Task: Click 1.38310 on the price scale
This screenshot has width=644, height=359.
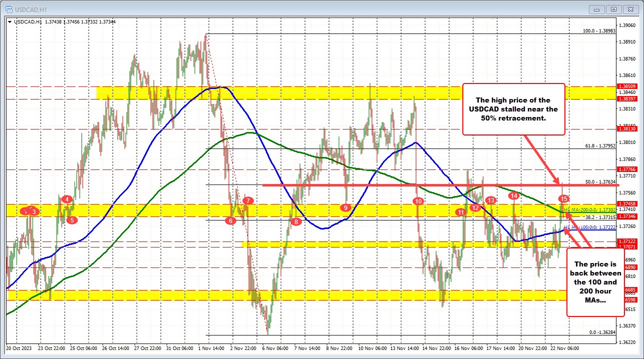Action: click(x=628, y=108)
